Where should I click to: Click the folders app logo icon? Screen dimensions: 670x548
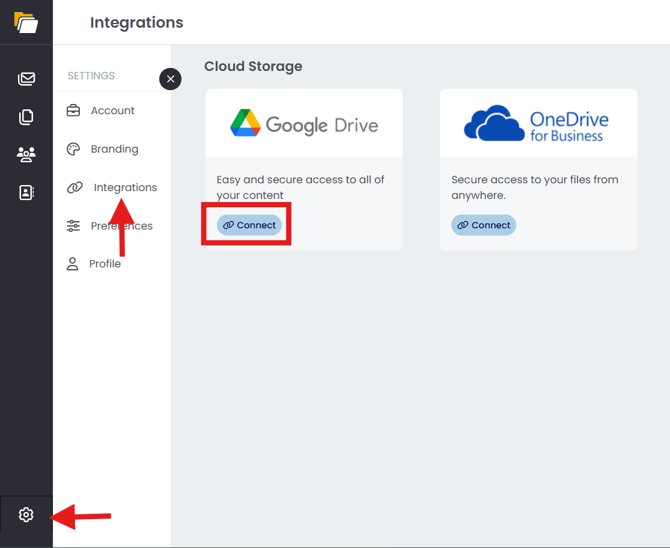26,22
